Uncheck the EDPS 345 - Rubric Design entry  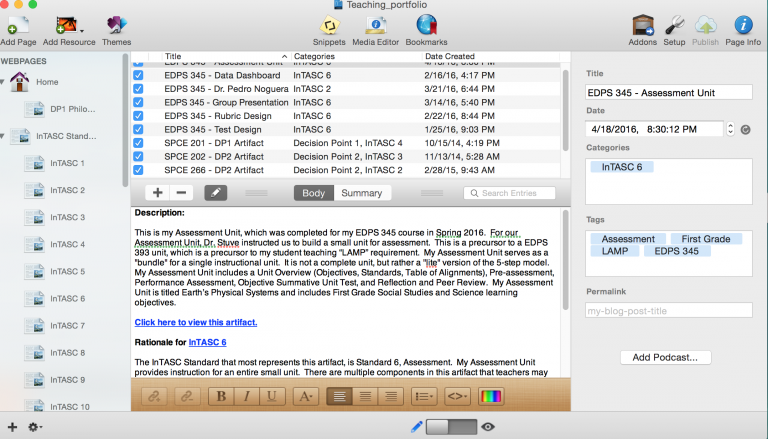139,116
